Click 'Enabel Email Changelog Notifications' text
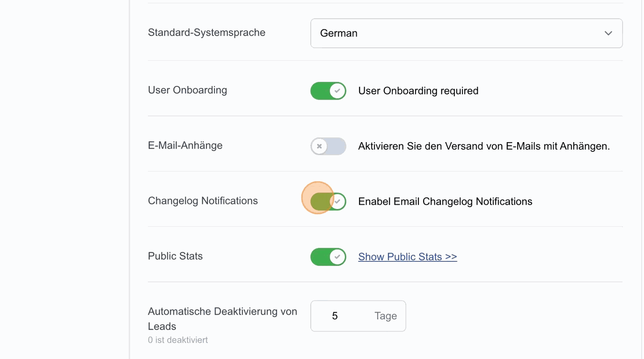This screenshot has height=359, width=644. (445, 201)
